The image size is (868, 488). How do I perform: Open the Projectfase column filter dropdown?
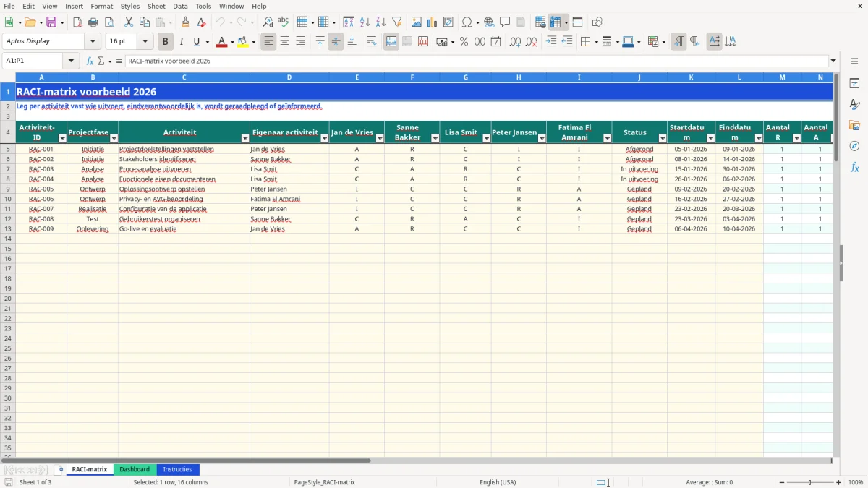coord(114,138)
